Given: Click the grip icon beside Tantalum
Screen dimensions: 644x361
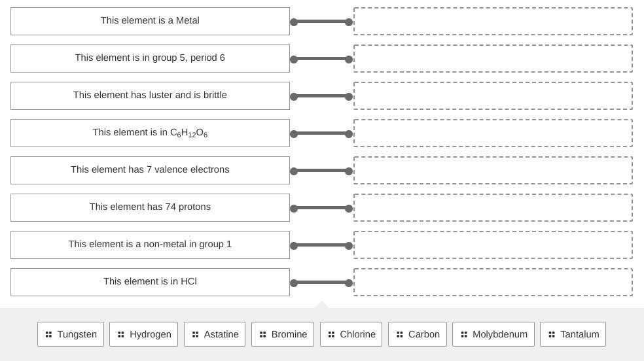Looking at the screenshot, I should 552,334.
